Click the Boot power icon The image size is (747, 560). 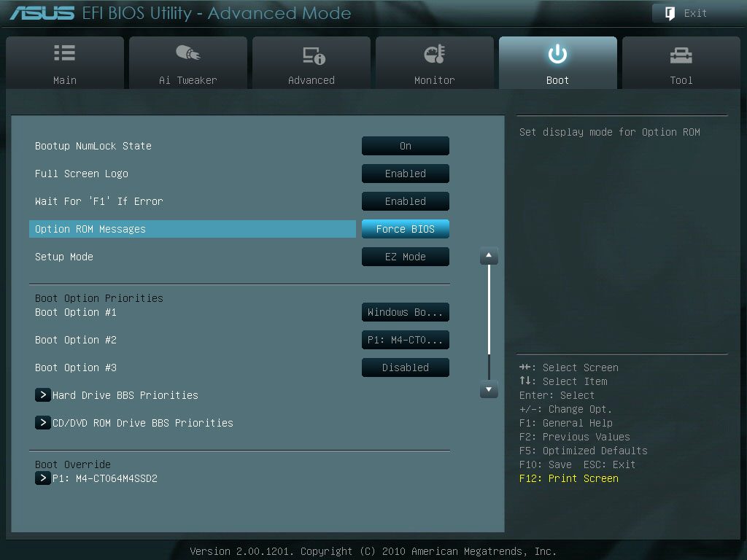pyautogui.click(x=557, y=54)
